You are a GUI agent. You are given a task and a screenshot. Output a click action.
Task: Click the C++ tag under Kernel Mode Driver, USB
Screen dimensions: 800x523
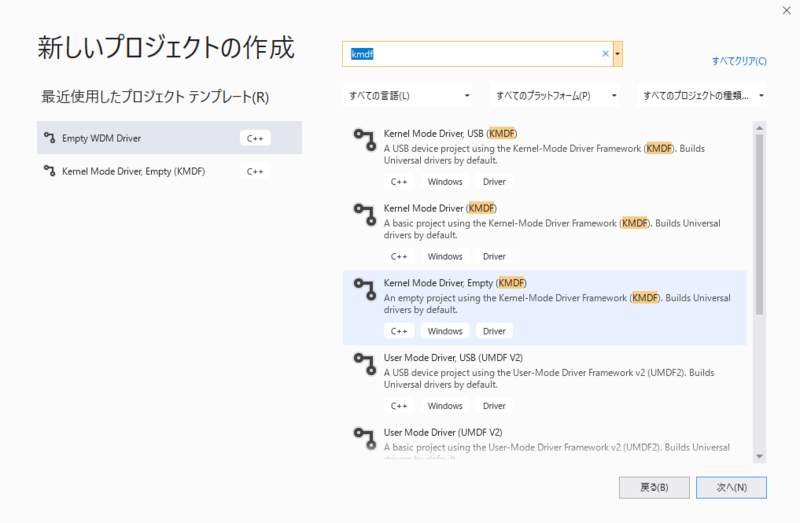398,182
